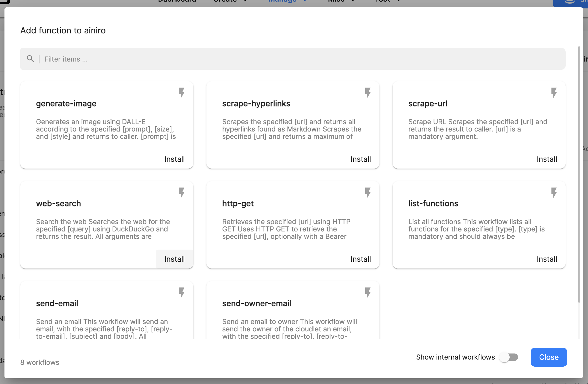Click the lightning icon on send-owner-email card
The width and height of the screenshot is (588, 384).
(x=368, y=293)
